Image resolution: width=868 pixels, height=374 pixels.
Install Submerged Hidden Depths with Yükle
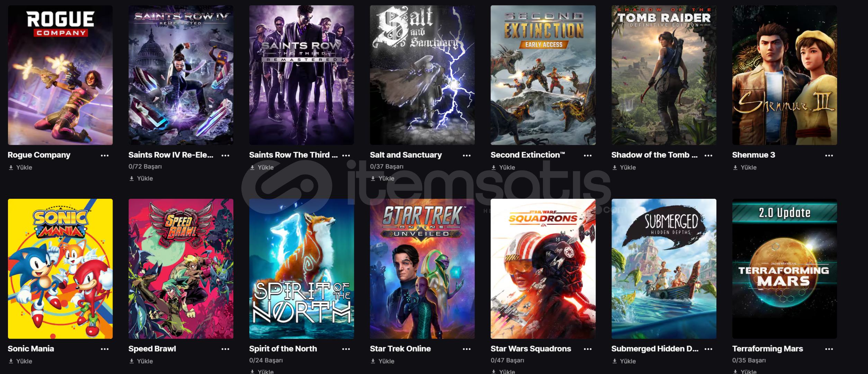[x=624, y=361]
